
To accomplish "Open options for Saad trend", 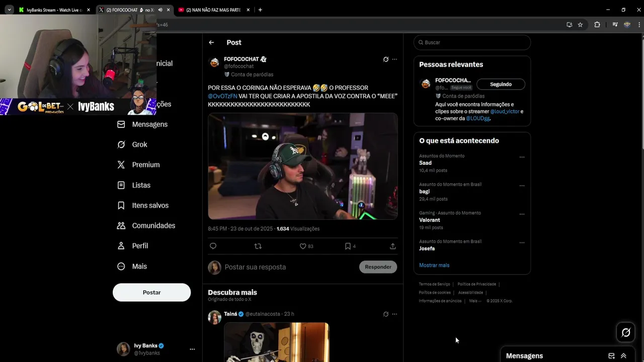I will [522, 157].
